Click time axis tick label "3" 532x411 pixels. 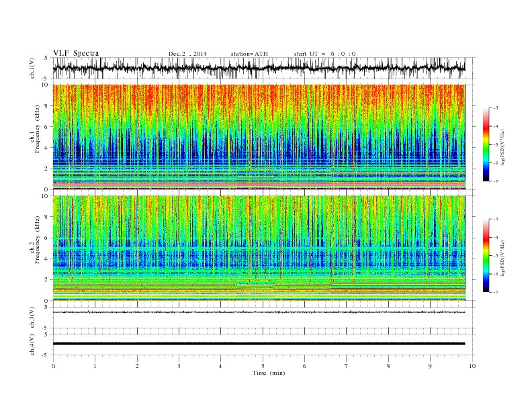179,366
